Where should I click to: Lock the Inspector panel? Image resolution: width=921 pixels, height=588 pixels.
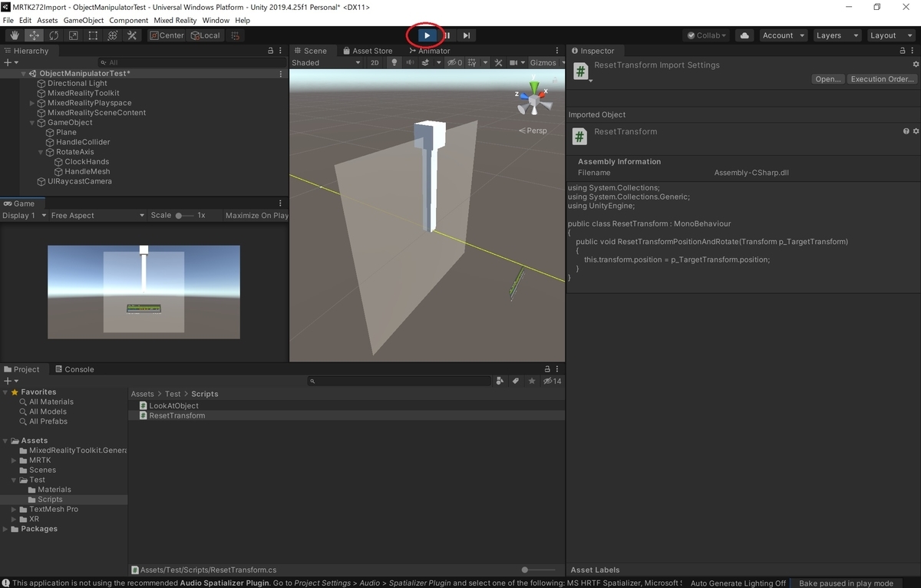[x=901, y=51]
